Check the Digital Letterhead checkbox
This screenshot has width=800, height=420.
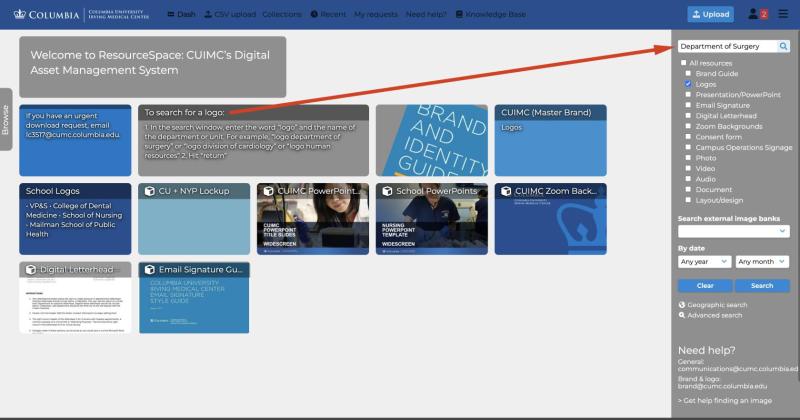point(688,116)
